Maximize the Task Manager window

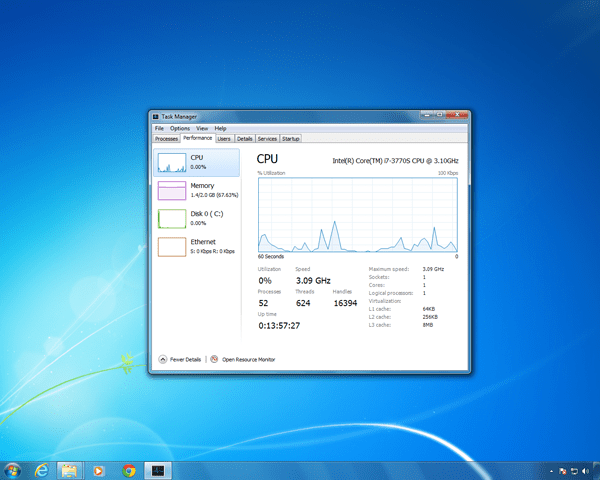point(440,114)
